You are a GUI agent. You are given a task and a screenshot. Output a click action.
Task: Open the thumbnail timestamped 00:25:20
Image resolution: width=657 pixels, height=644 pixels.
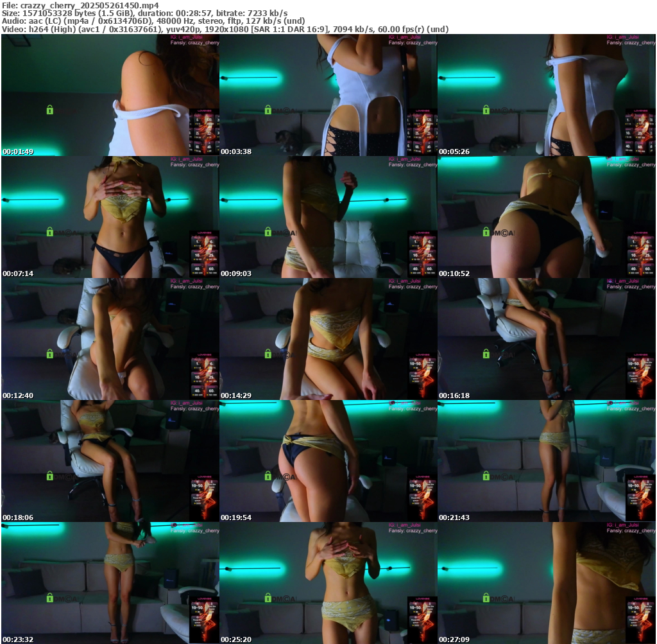click(x=328, y=583)
